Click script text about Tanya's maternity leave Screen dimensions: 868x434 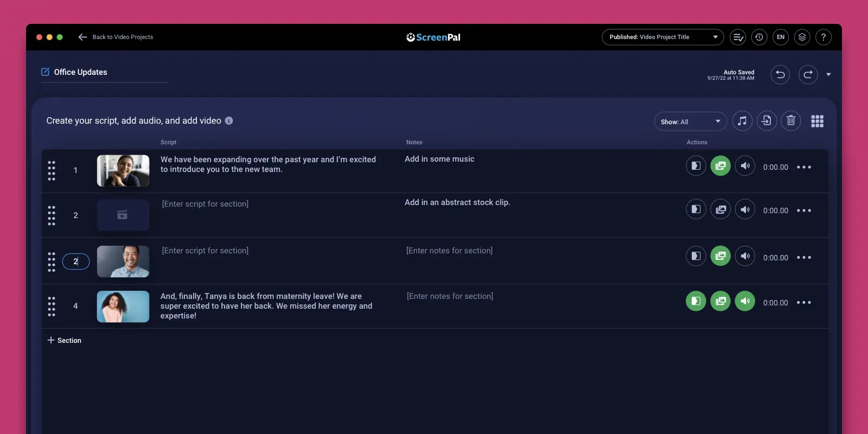click(266, 306)
